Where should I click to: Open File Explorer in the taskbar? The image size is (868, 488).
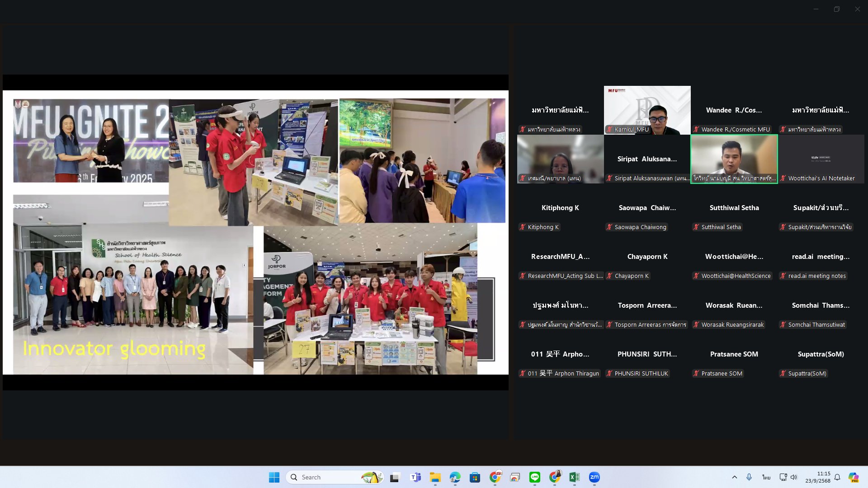pyautogui.click(x=435, y=477)
